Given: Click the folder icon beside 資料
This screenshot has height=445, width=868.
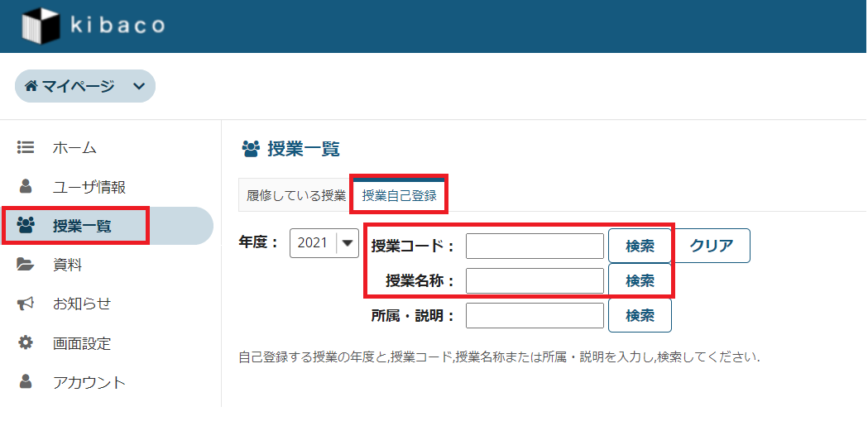Looking at the screenshot, I should pyautogui.click(x=26, y=265).
